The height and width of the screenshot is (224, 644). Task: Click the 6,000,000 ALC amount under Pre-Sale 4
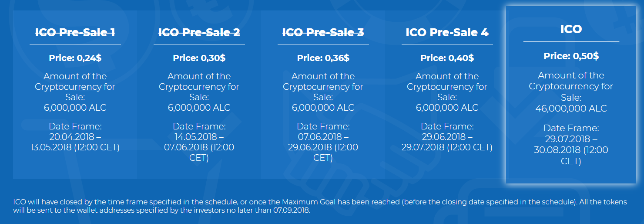pos(447,108)
